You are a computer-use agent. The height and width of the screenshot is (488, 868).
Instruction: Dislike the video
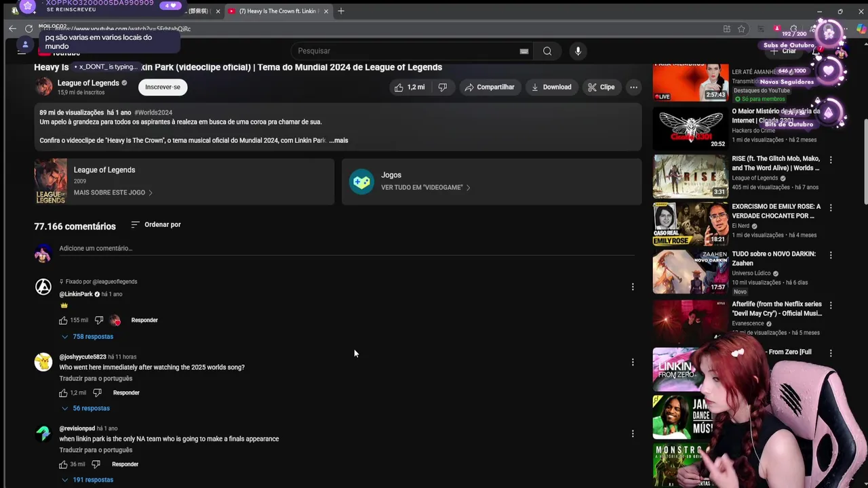443,87
